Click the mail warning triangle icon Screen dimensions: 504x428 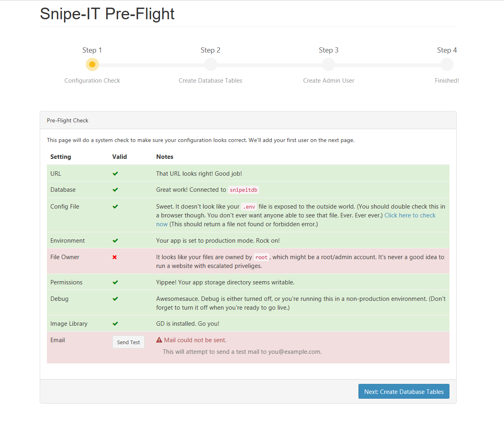point(159,340)
